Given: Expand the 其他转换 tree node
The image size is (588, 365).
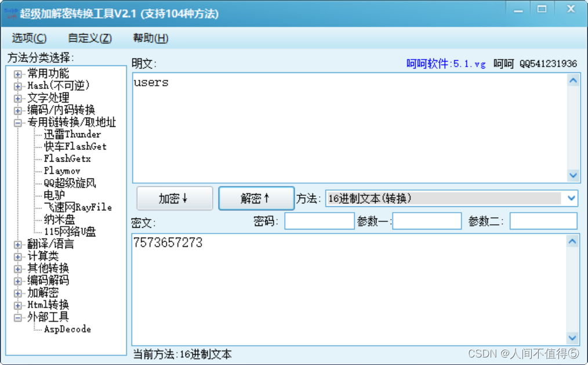Looking at the screenshot, I should coord(17,269).
